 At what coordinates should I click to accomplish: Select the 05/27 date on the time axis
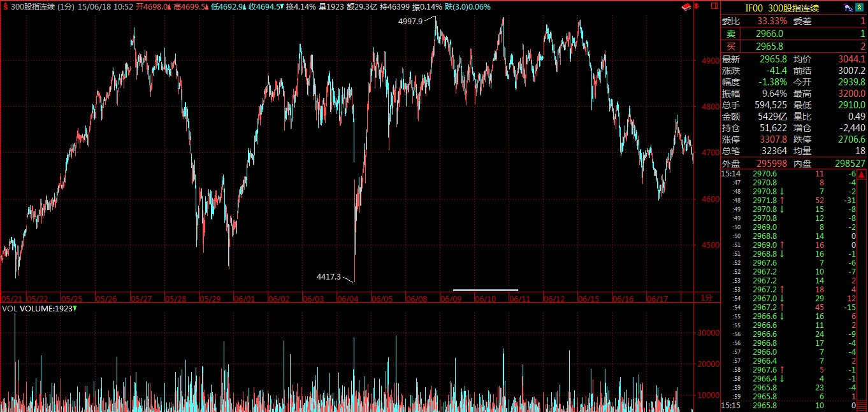point(140,298)
